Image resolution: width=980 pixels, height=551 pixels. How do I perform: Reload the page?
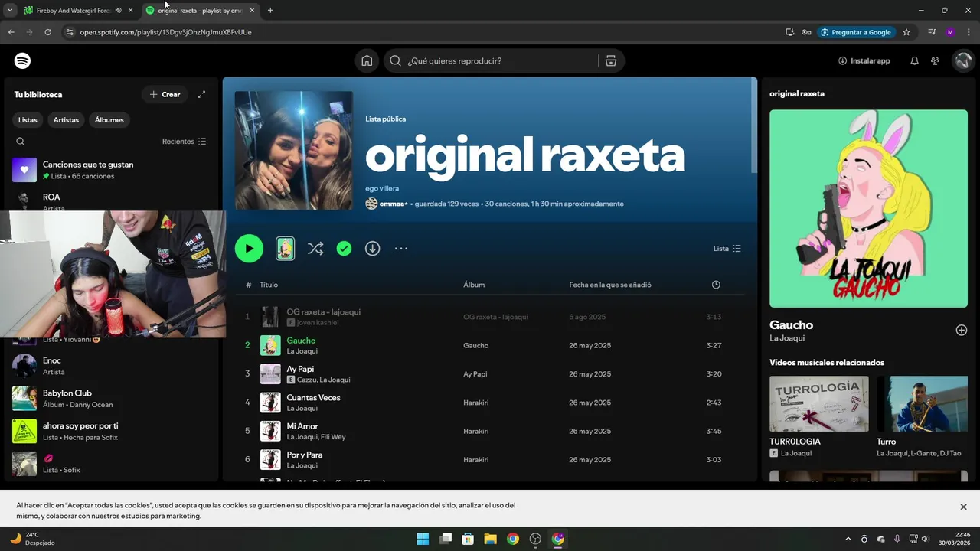point(47,32)
